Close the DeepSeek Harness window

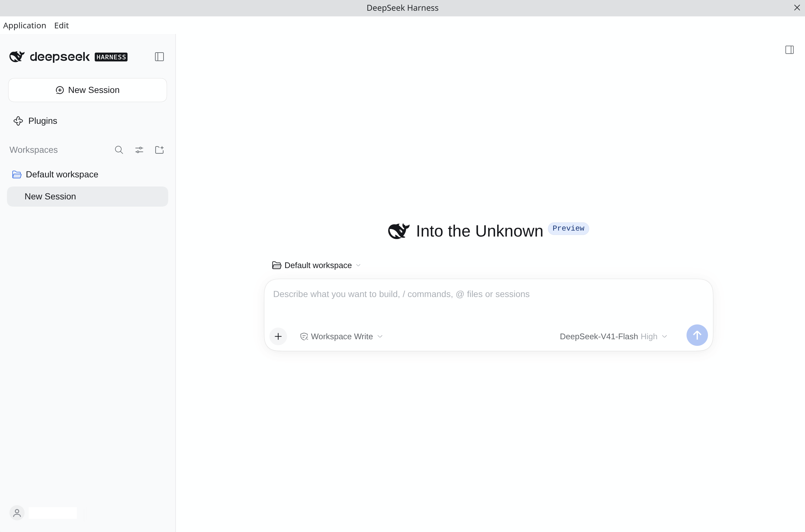pos(797,8)
